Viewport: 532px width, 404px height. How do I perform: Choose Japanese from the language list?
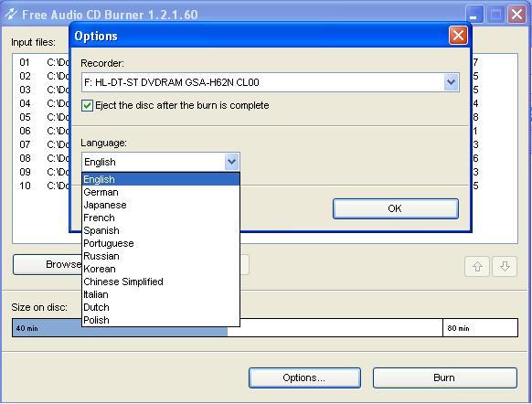[x=161, y=205]
